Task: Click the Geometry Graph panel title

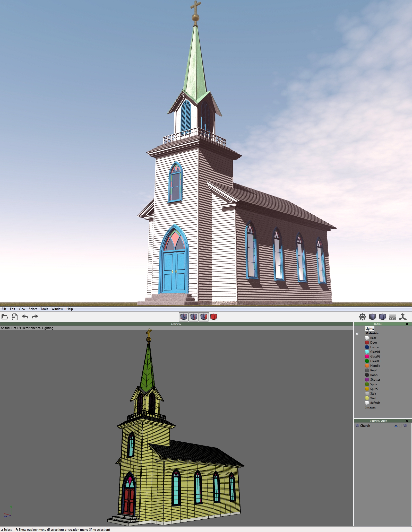Action: click(x=378, y=421)
